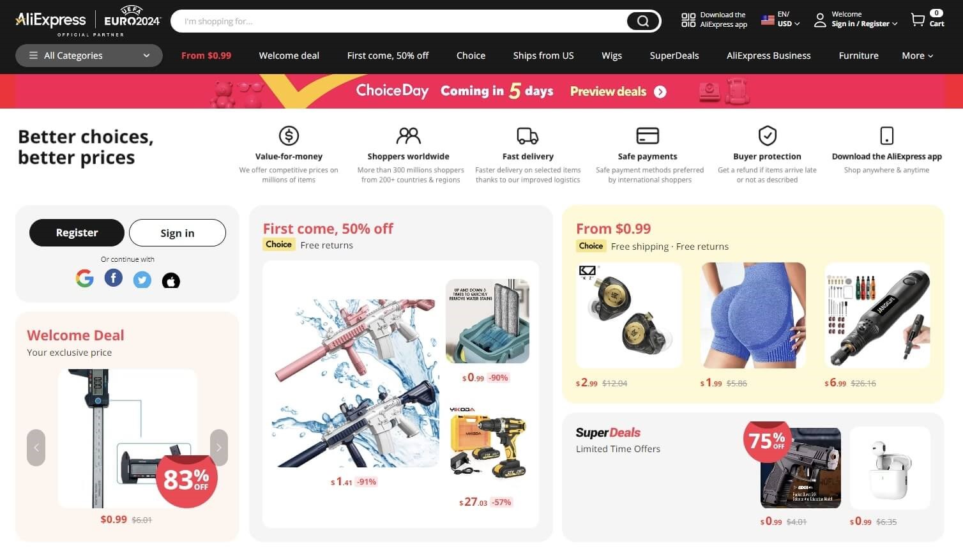Click the QR code app download icon
The width and height of the screenshot is (963, 560).
pos(688,20)
